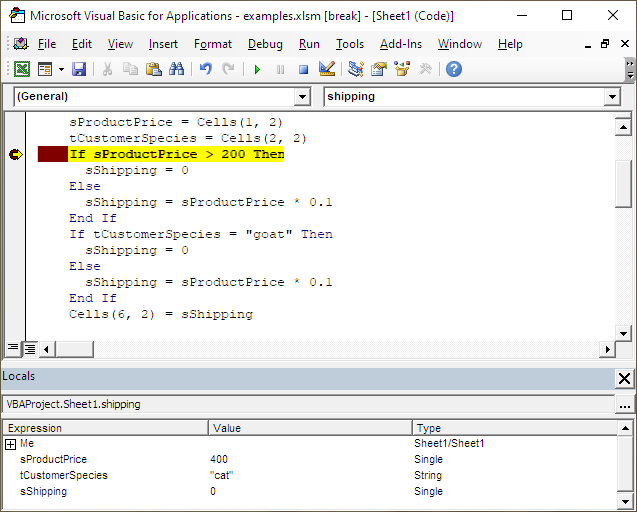
Task: Click the Toolbox wrench-and-hammer icon
Action: point(425,69)
